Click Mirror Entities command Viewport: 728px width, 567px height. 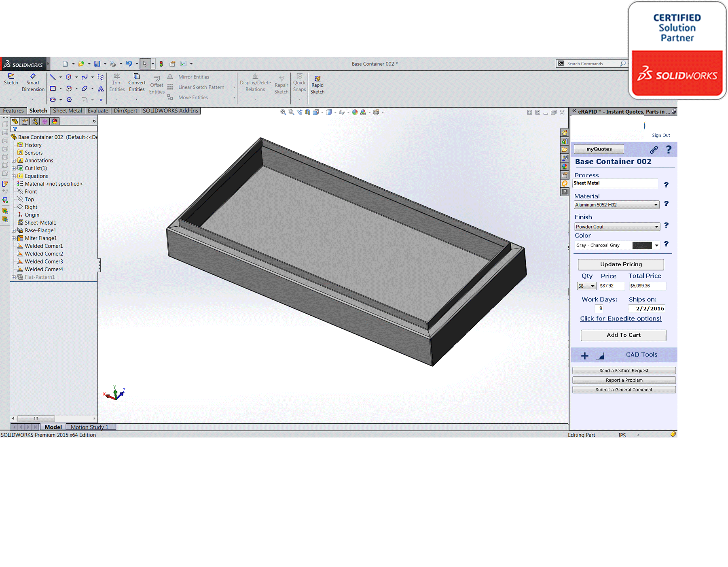(x=188, y=77)
